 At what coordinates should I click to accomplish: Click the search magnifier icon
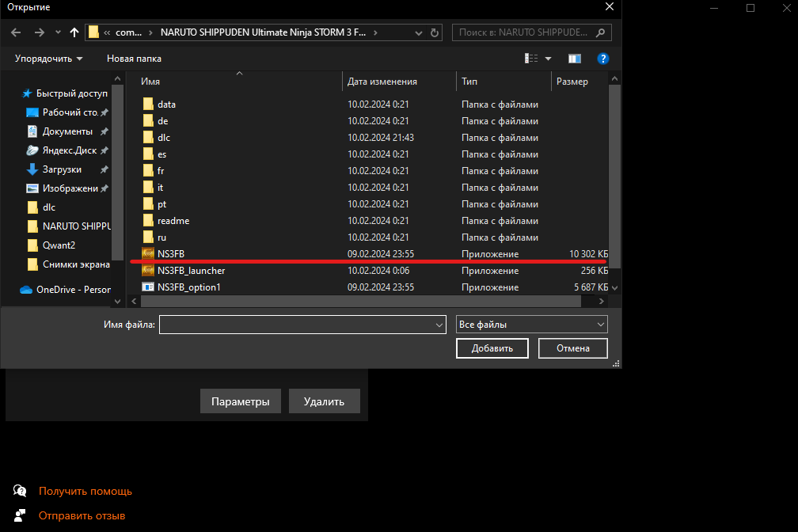[x=601, y=32]
